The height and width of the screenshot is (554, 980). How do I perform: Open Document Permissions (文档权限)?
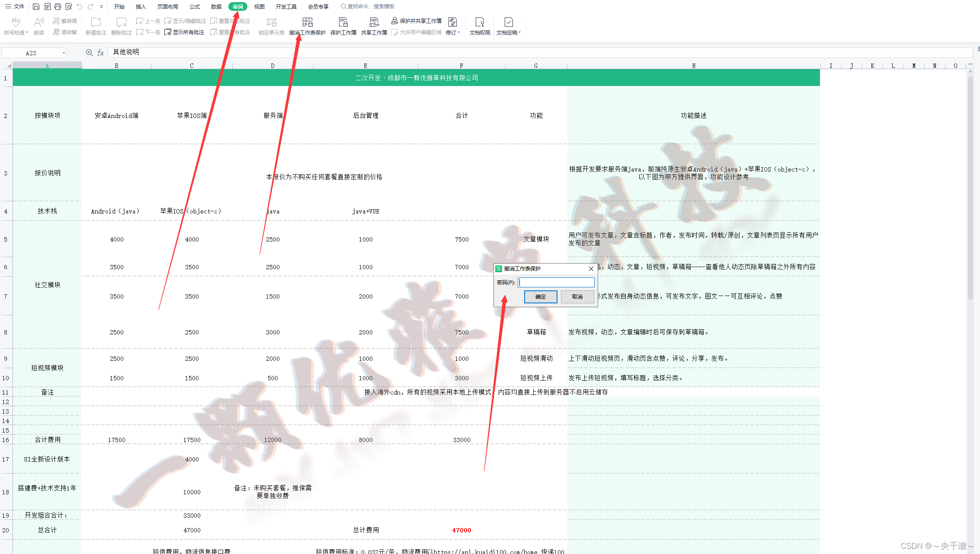pos(480,22)
